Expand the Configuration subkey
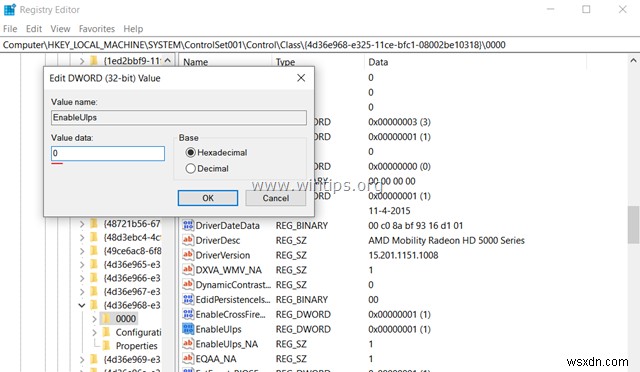The image size is (640, 372). pyautogui.click(x=94, y=332)
